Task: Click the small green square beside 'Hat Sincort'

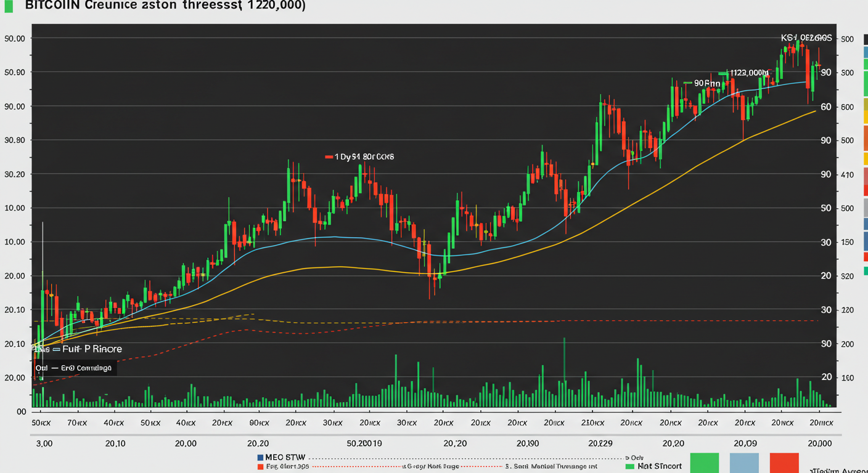Action: (629, 467)
